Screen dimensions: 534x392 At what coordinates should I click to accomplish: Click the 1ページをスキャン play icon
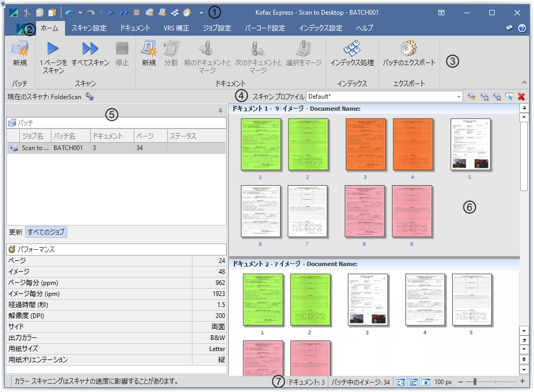click(x=54, y=48)
